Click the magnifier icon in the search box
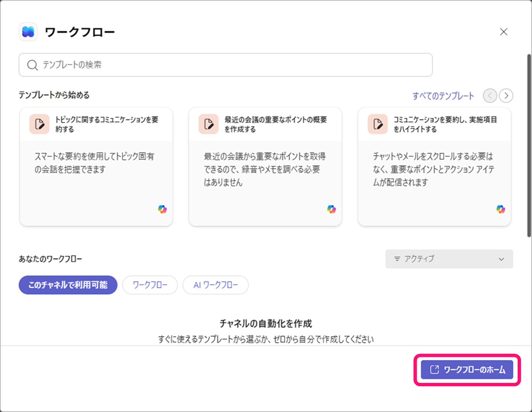The width and height of the screenshot is (532, 412). click(33, 65)
